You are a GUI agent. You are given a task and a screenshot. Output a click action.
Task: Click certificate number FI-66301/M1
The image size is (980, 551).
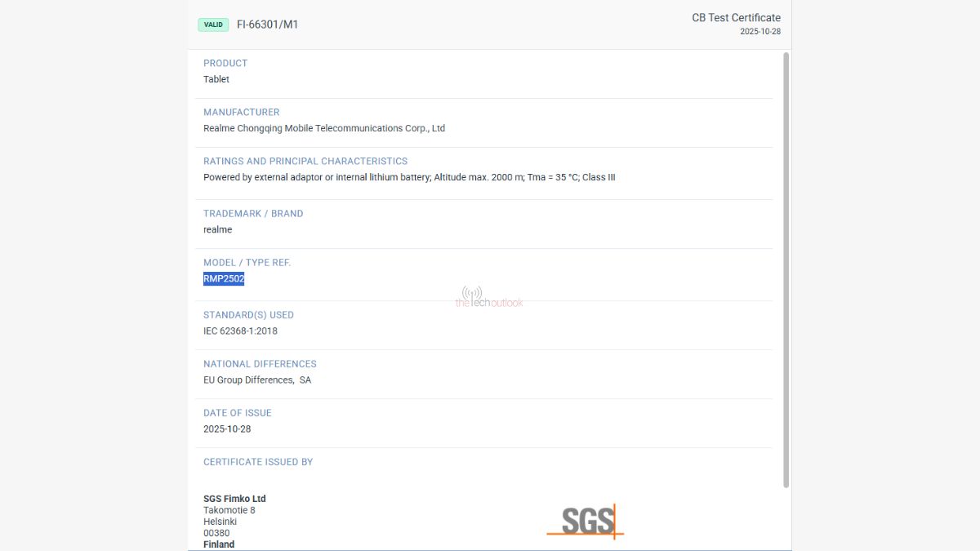coord(267,24)
